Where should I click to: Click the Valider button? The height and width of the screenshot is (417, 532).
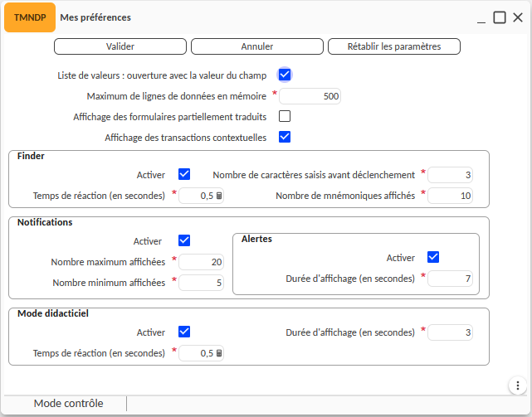tap(120, 47)
